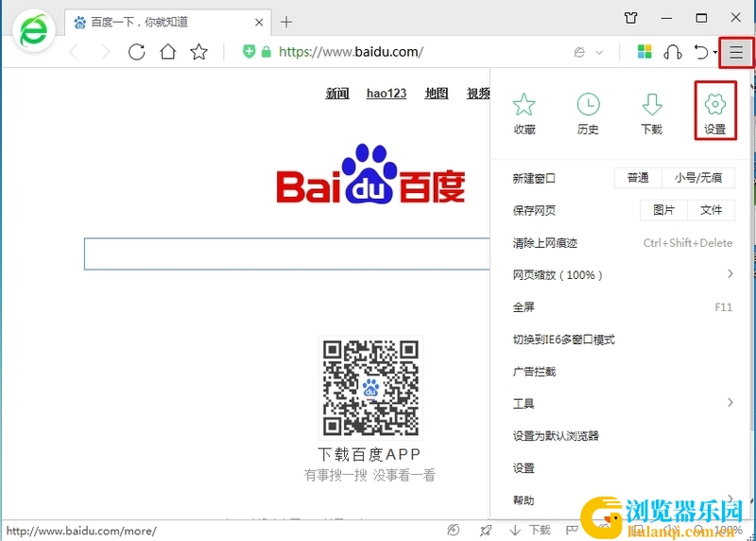Open a new tab with plus

[x=286, y=22]
